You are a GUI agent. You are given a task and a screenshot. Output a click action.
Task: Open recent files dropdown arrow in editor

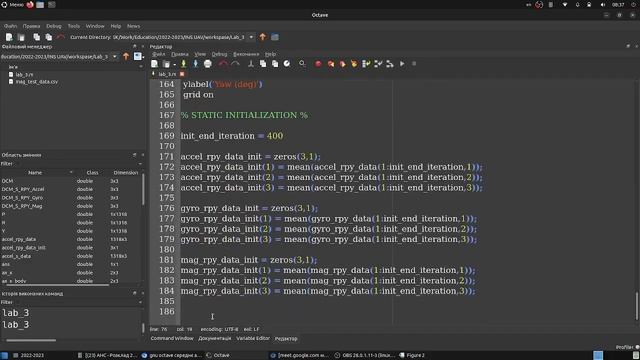(x=174, y=64)
